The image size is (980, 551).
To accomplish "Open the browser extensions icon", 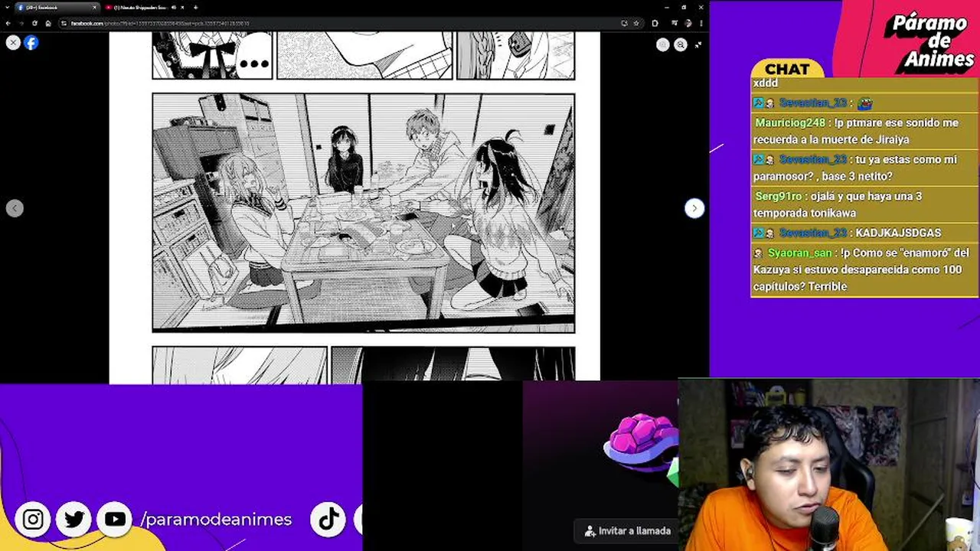I will point(655,23).
